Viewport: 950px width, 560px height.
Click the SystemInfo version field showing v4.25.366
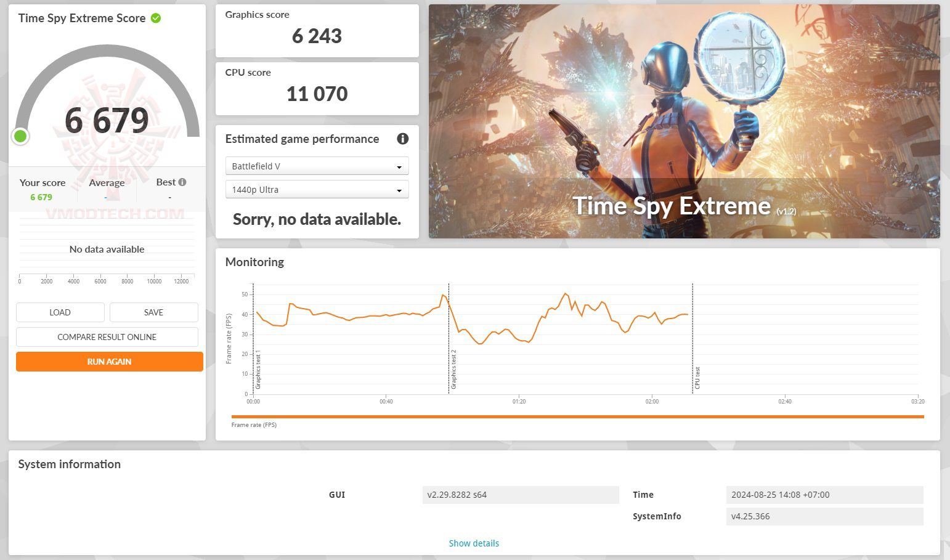(x=824, y=516)
